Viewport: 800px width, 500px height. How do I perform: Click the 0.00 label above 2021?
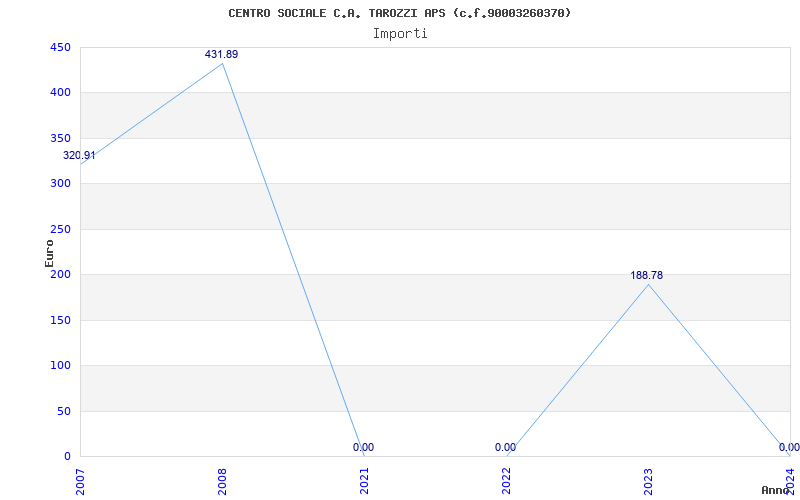coord(363,447)
